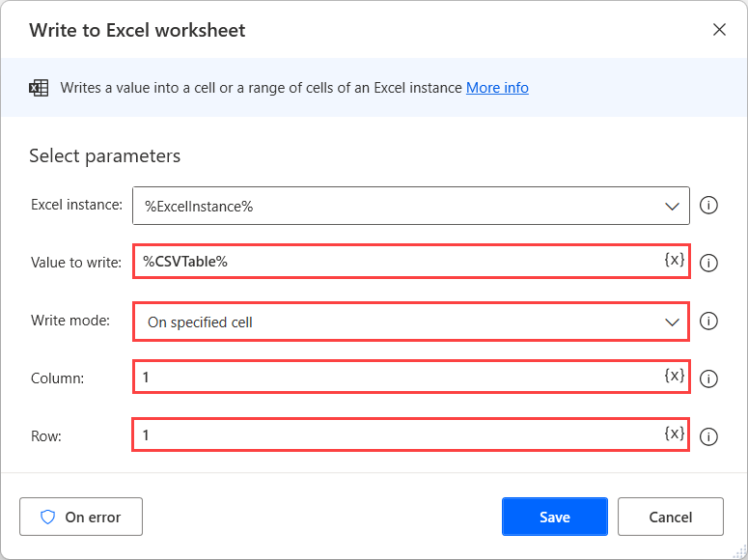748x560 pixels.
Task: Open variable picker in Value to write
Action: (x=675, y=261)
